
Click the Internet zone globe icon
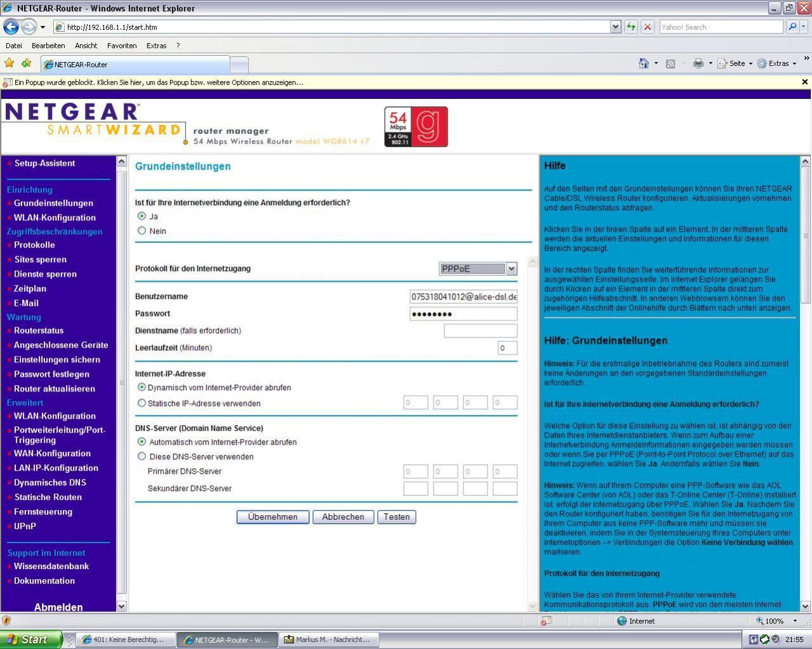[622, 621]
